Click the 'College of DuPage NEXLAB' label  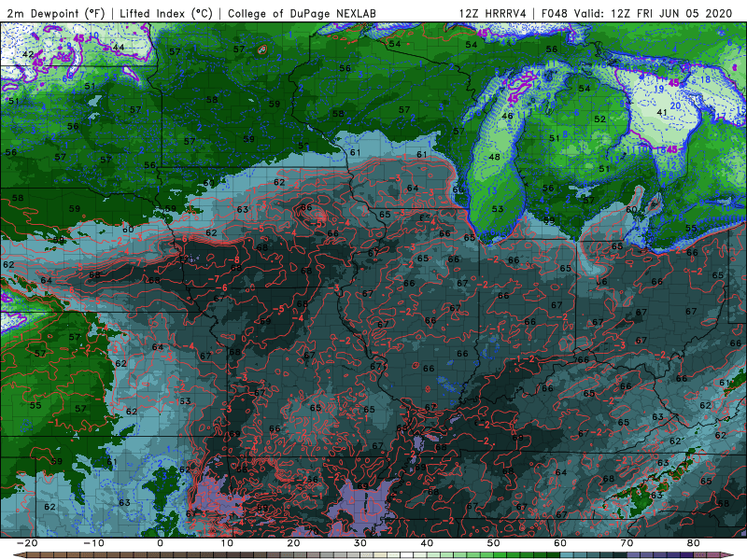tap(302, 13)
